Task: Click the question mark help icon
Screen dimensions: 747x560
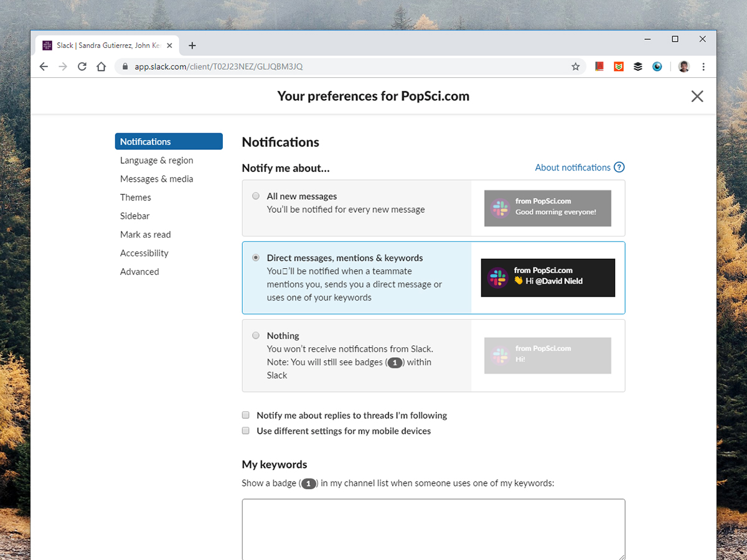Action: [619, 167]
